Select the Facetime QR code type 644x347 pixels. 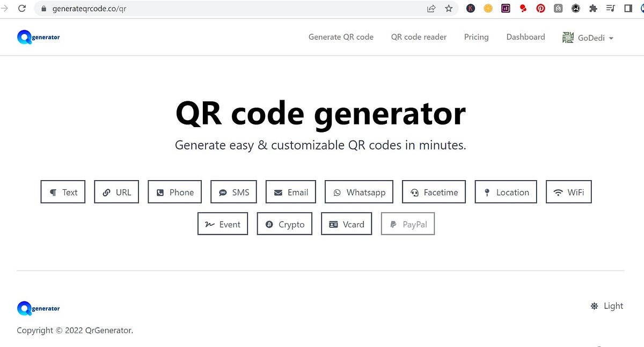point(434,191)
